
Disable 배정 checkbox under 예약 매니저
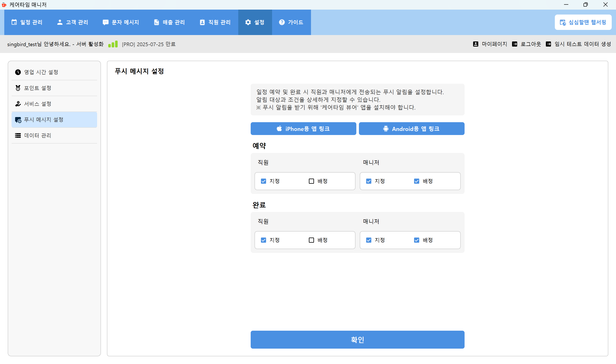(x=416, y=181)
